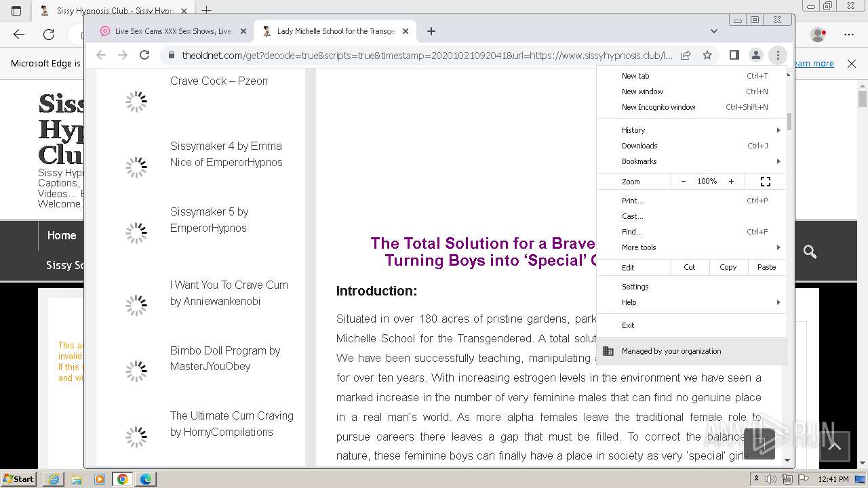This screenshot has width=868, height=488.
Task: Click scroll-to-top arrow button on page
Action: 835,446
